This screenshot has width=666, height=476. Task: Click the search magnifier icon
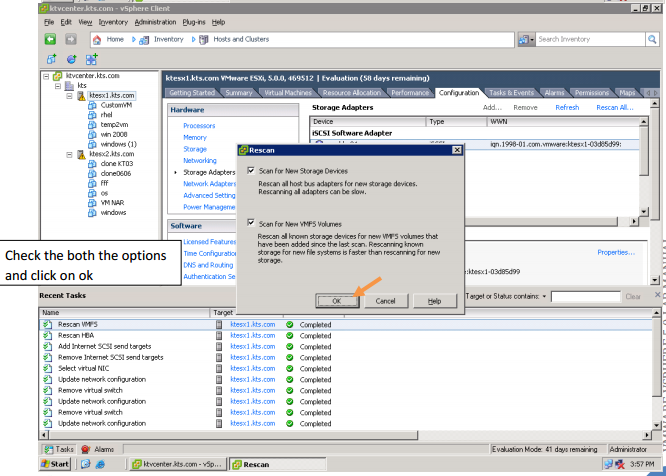tap(652, 39)
